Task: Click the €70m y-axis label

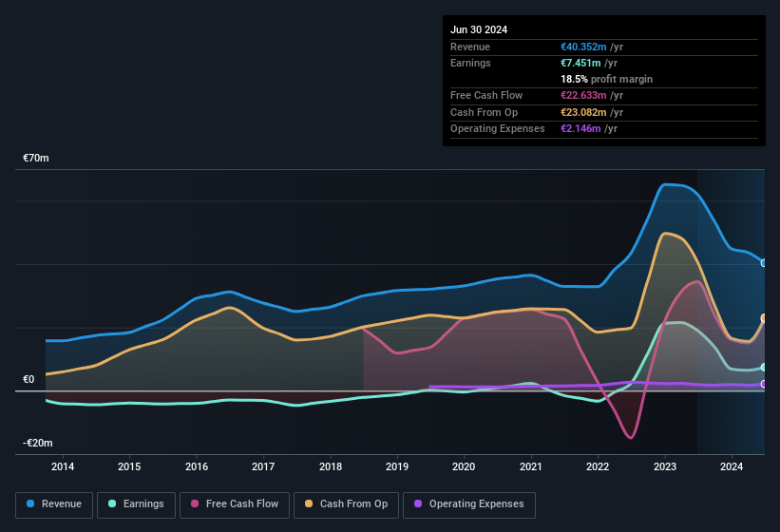Action: coord(36,158)
